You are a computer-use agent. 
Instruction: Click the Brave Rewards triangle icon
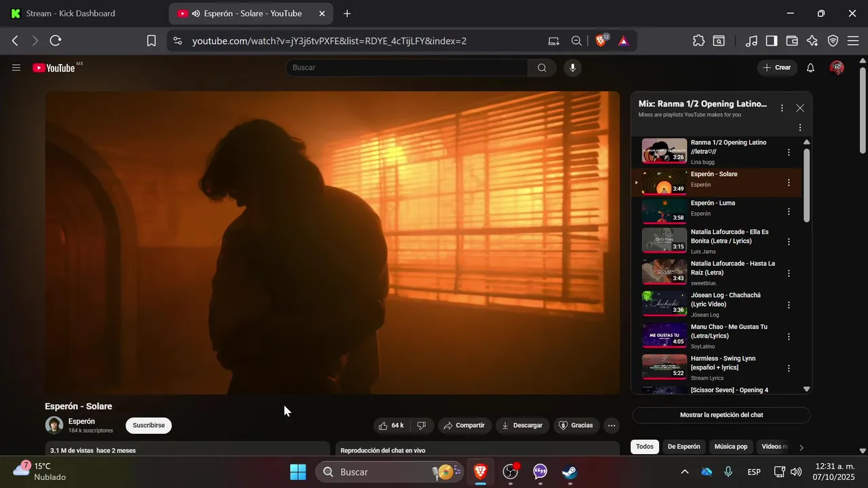[x=624, y=41]
